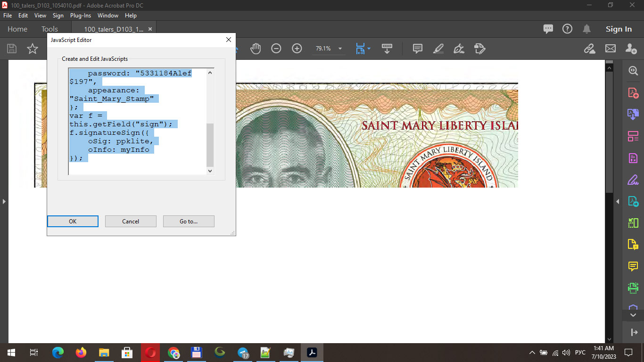Screen dimensions: 644x362
Task: Open the Combine Files tool in sidebar
Action: 633,114
